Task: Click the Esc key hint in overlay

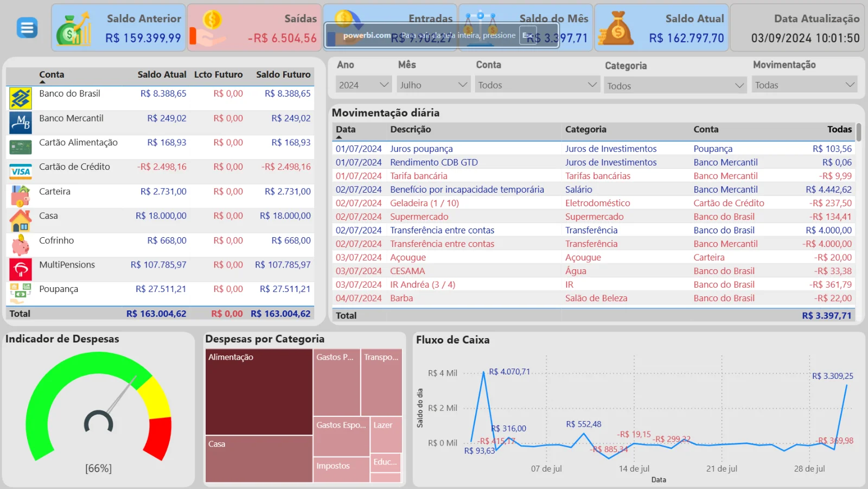Action: 528,35
